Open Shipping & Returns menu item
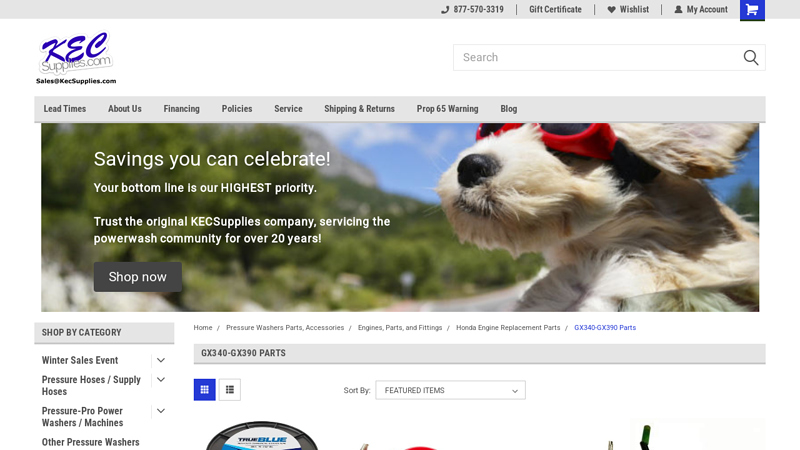800x450 pixels. pos(359,109)
